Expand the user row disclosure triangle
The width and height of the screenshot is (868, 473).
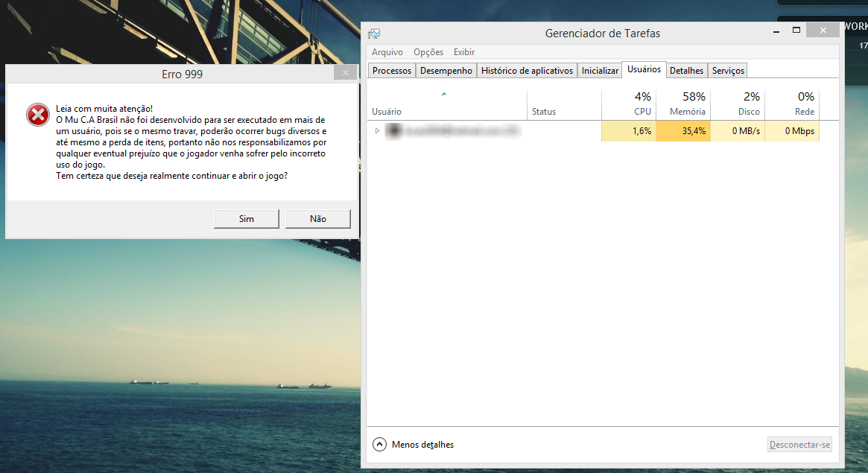(x=377, y=131)
